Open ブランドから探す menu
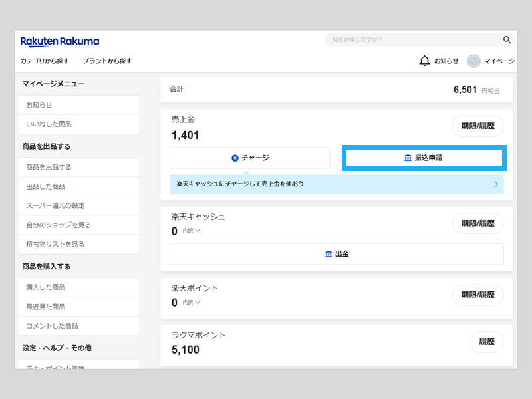 coord(107,61)
